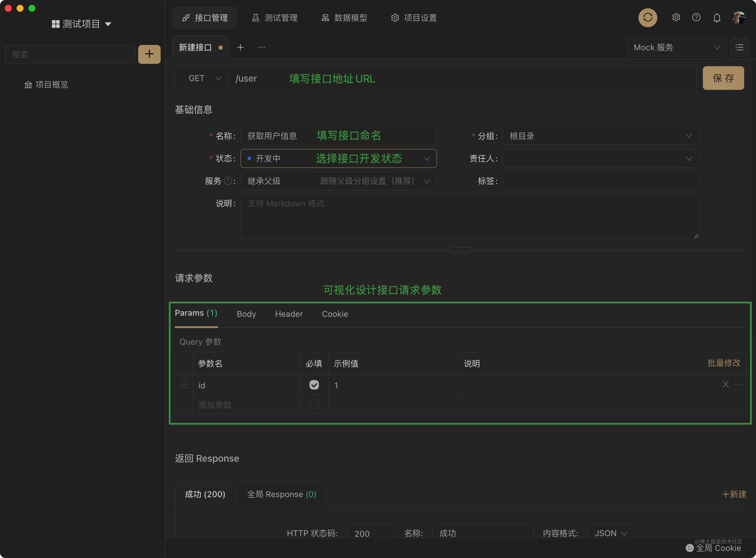This screenshot has width=756, height=558.
Task: Expand the 测试项目 project switcher
Action: (x=81, y=24)
